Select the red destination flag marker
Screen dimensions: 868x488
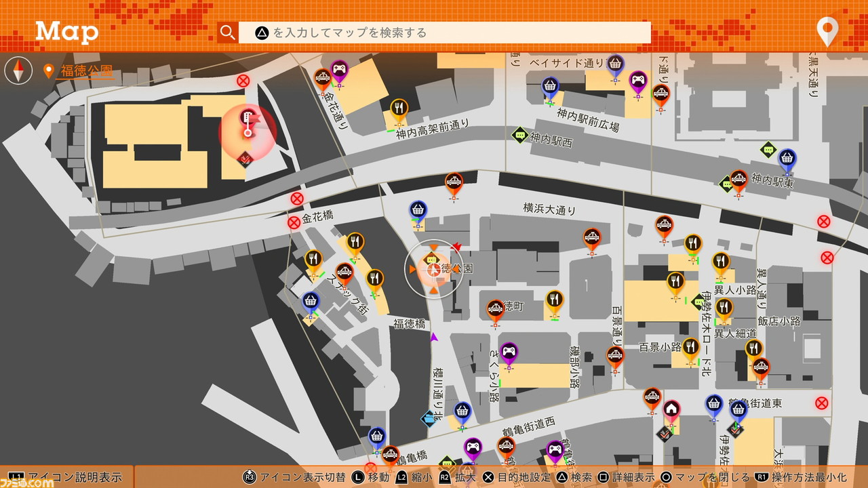(x=248, y=123)
